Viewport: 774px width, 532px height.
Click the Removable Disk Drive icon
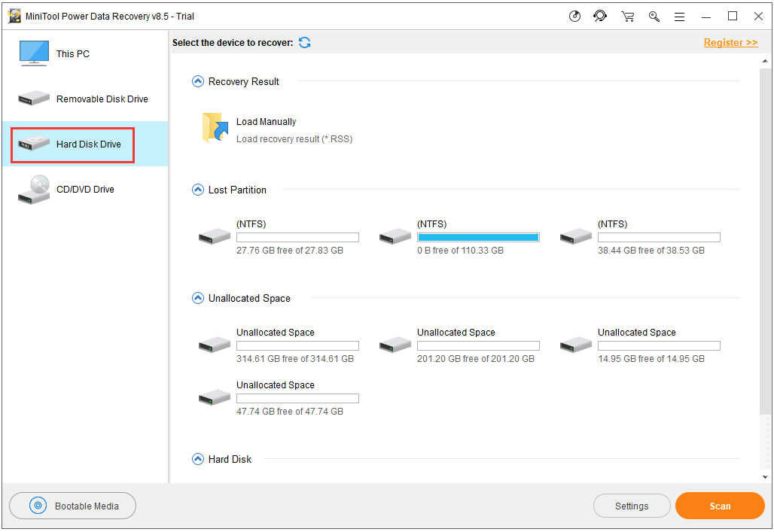click(33, 99)
